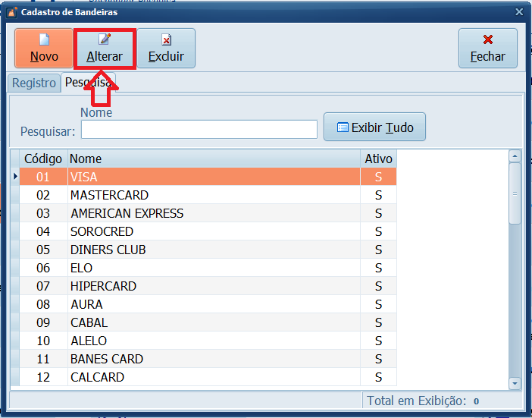The height and width of the screenshot is (418, 532).
Task: Close the Cadastro de Bandeiras window
Action: click(x=519, y=12)
